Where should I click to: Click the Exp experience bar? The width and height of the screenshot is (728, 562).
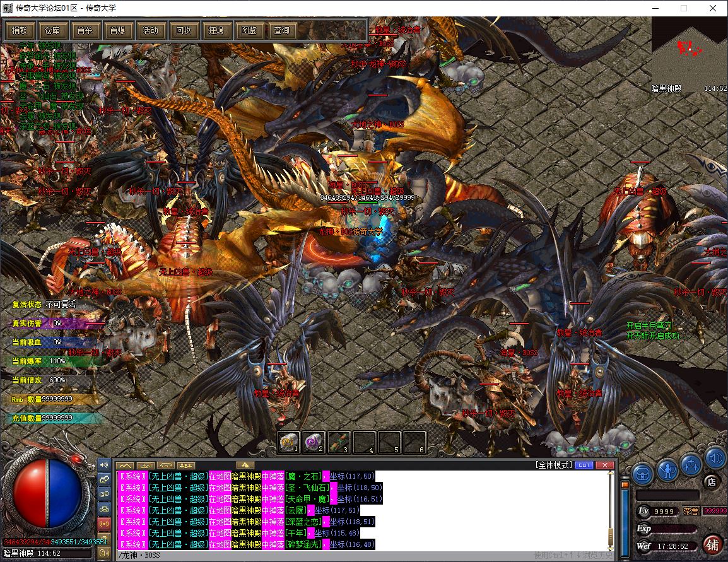tap(666, 529)
